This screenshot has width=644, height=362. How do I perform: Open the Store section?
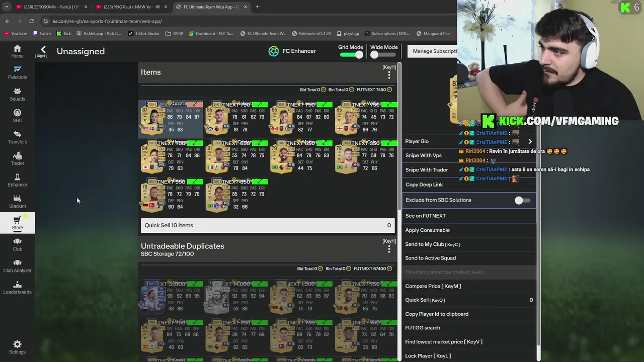point(17,223)
